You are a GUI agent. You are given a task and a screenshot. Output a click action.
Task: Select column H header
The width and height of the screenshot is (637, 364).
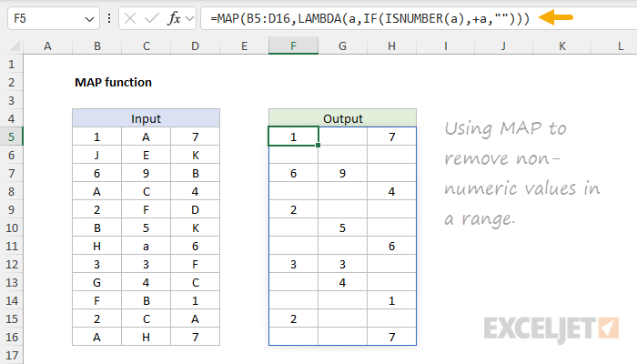[x=391, y=45]
